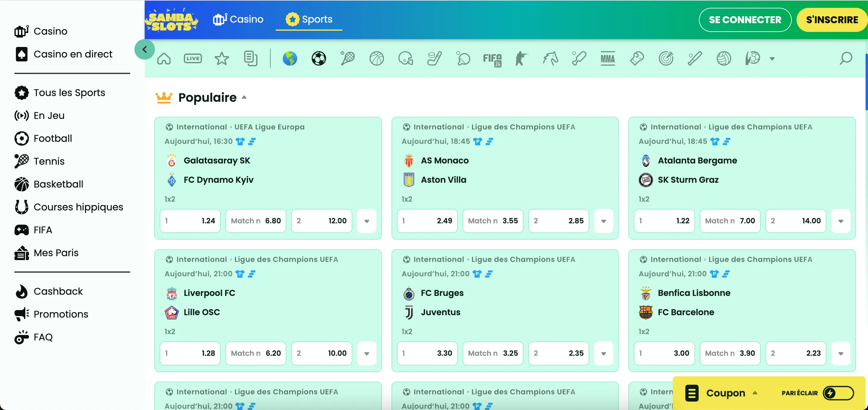The image size is (868, 410).
Task: Bet on FC Dynamo Kyiv win at 12.00
Action: (x=322, y=221)
